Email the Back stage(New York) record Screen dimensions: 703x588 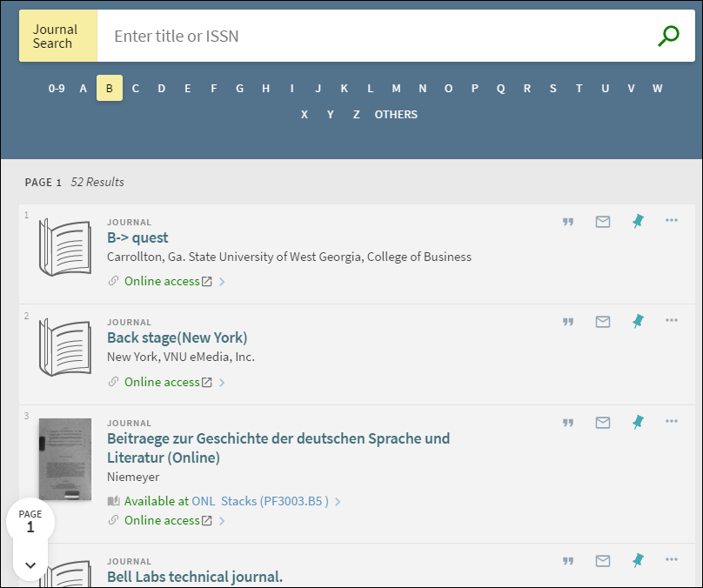602,322
